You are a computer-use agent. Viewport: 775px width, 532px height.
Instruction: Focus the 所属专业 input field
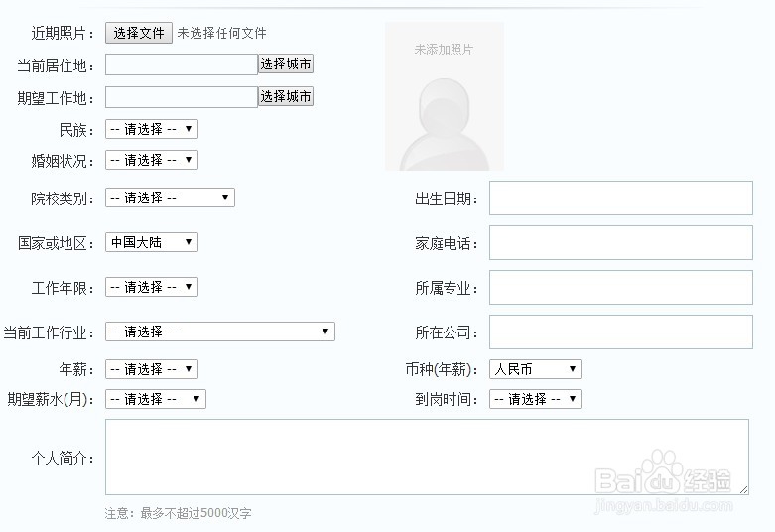(620, 288)
